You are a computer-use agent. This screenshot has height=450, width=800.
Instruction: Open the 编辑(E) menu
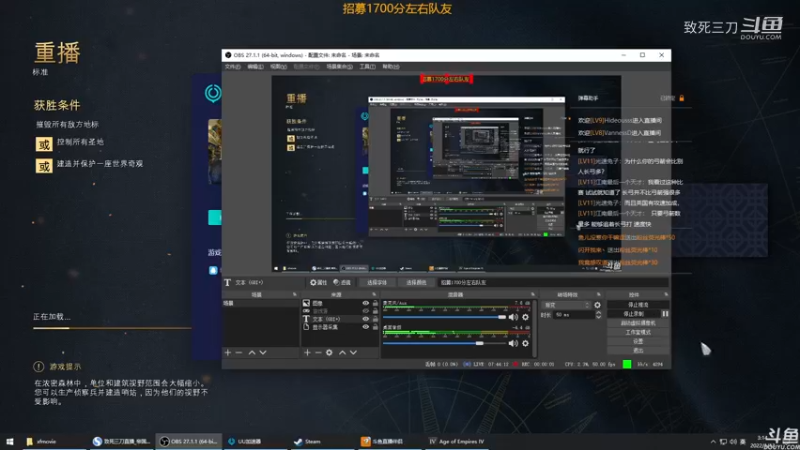pos(255,67)
